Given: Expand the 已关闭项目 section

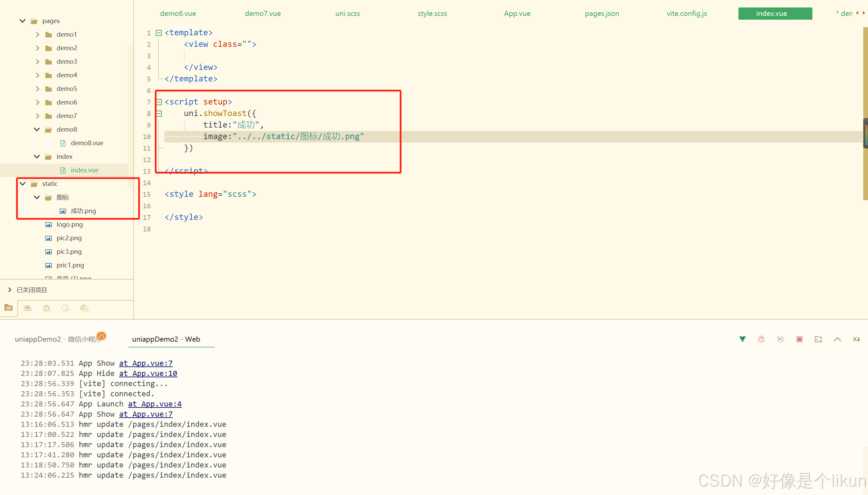Looking at the screenshot, I should pos(9,290).
